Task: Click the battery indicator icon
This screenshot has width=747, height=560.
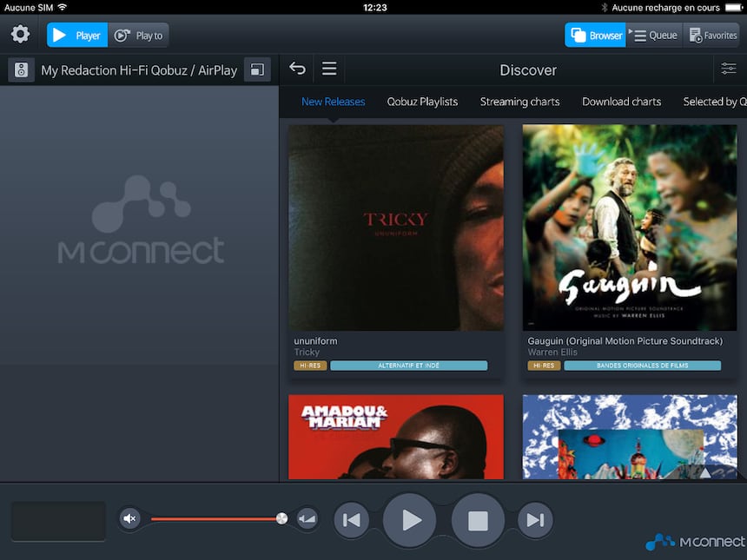Action: coord(734,8)
